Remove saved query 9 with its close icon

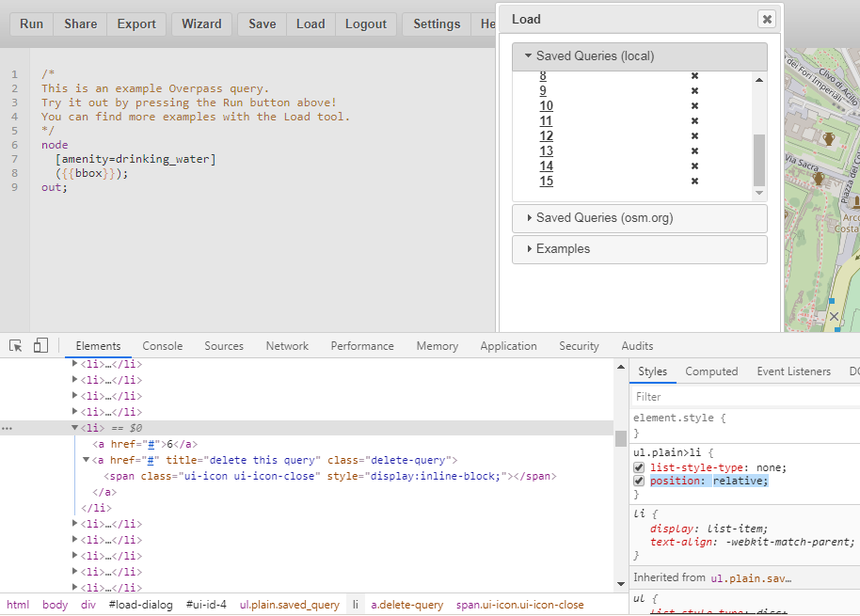pyautogui.click(x=693, y=90)
